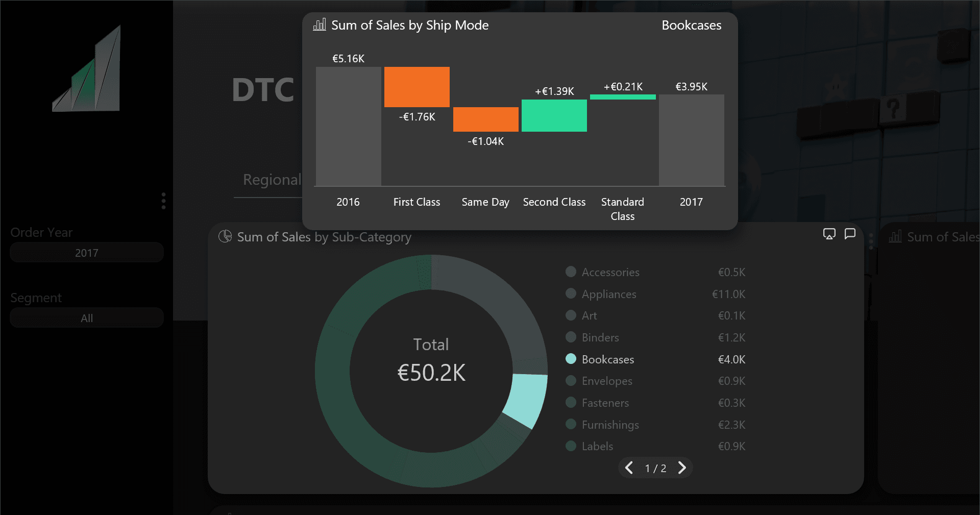The image size is (980, 515).
Task: Click the Labels legend entry
Action: click(597, 446)
